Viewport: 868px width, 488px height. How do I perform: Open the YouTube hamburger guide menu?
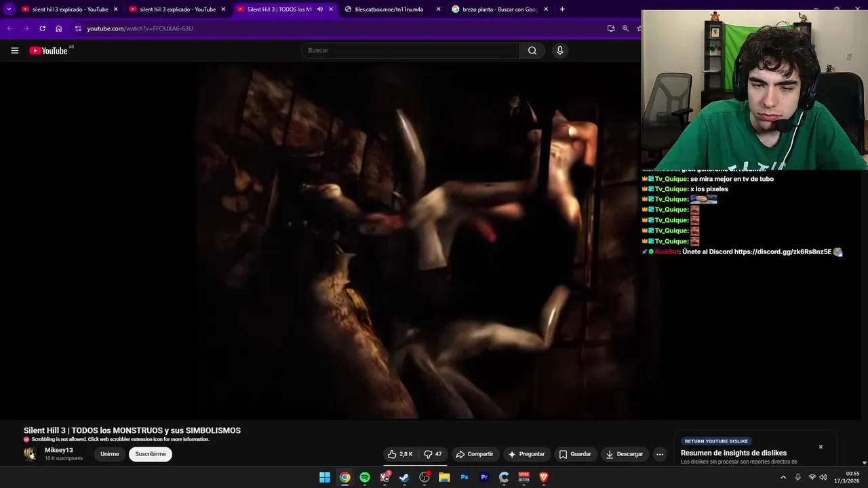coord(15,50)
